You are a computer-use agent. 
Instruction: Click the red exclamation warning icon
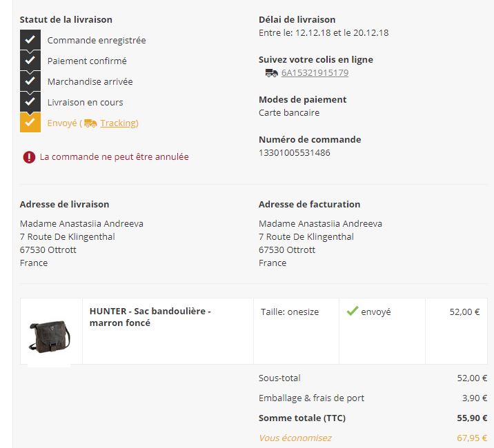[29, 156]
